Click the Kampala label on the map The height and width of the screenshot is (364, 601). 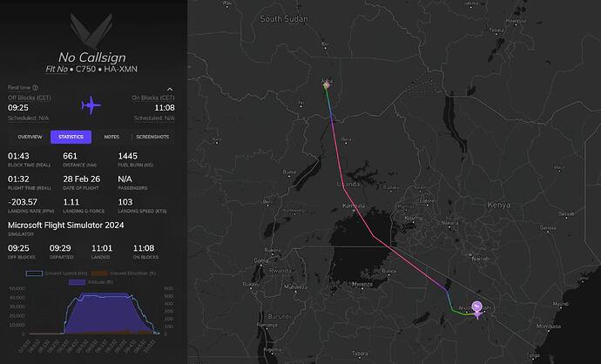pyautogui.click(x=353, y=206)
